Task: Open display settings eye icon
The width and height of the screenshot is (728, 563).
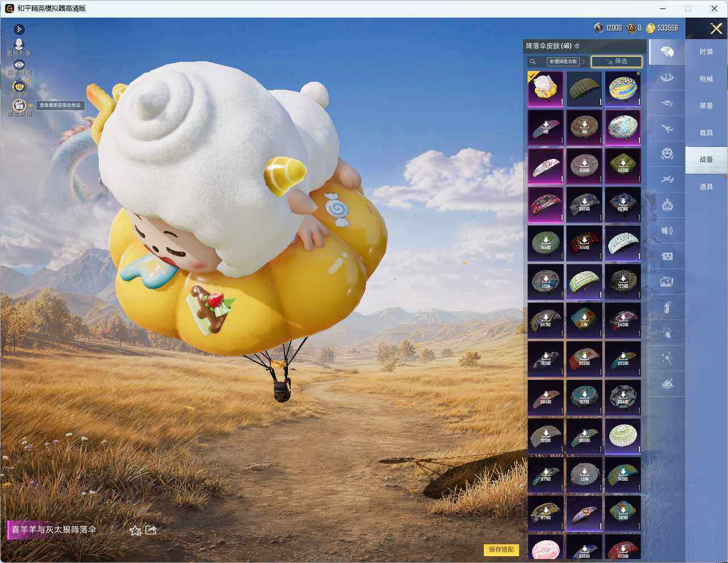Action: click(19, 65)
